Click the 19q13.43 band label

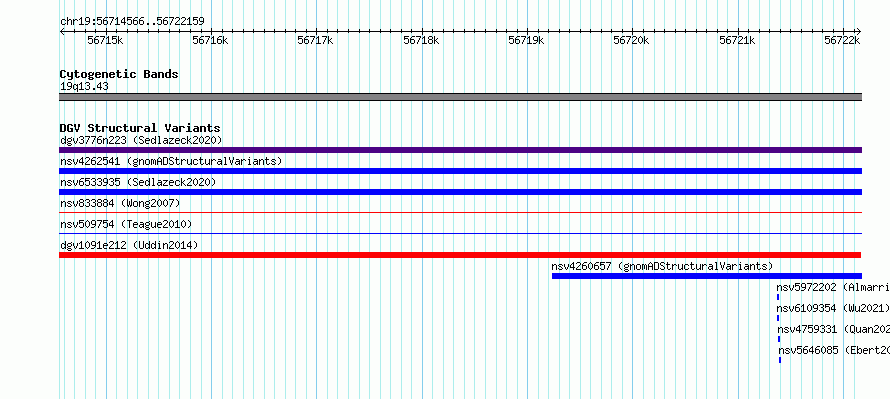(x=84, y=87)
